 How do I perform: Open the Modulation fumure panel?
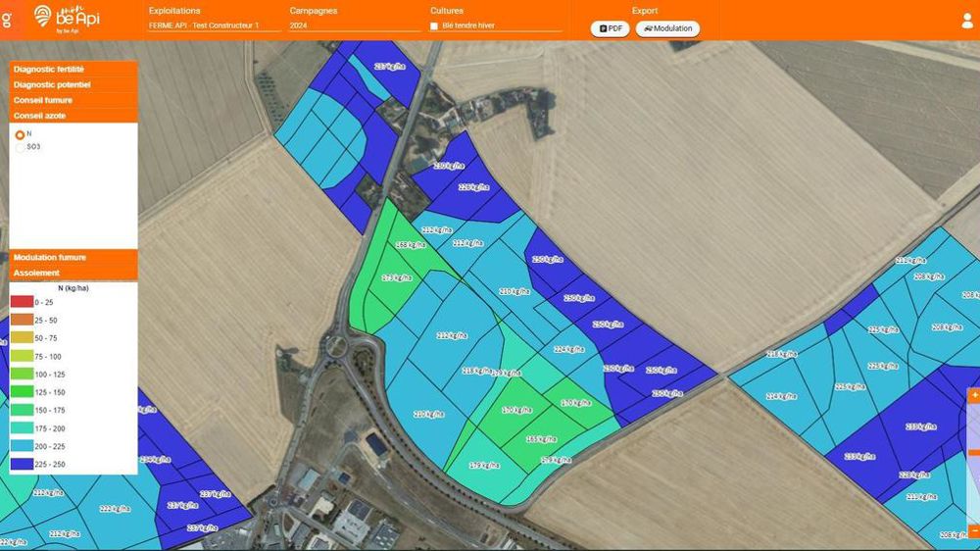tap(73, 257)
